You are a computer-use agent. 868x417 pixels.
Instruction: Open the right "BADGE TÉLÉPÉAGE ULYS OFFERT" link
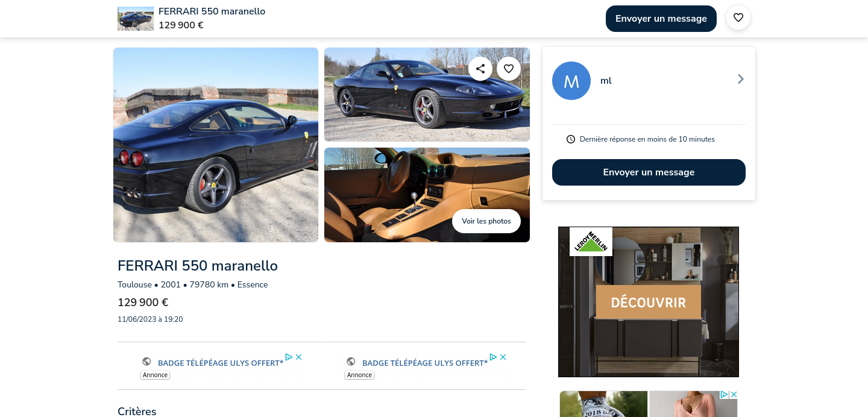pyautogui.click(x=424, y=363)
